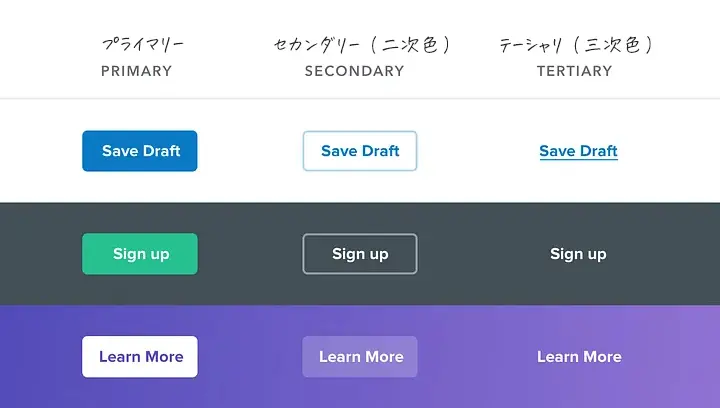Image resolution: width=720 pixels, height=408 pixels.
Task: Click the handwritten プライマリー label
Action: 142,45
